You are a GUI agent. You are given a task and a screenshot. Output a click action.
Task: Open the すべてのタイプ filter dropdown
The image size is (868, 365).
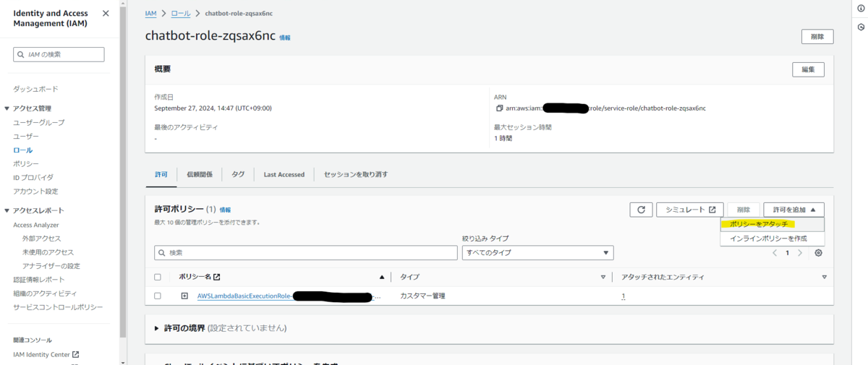(x=537, y=253)
